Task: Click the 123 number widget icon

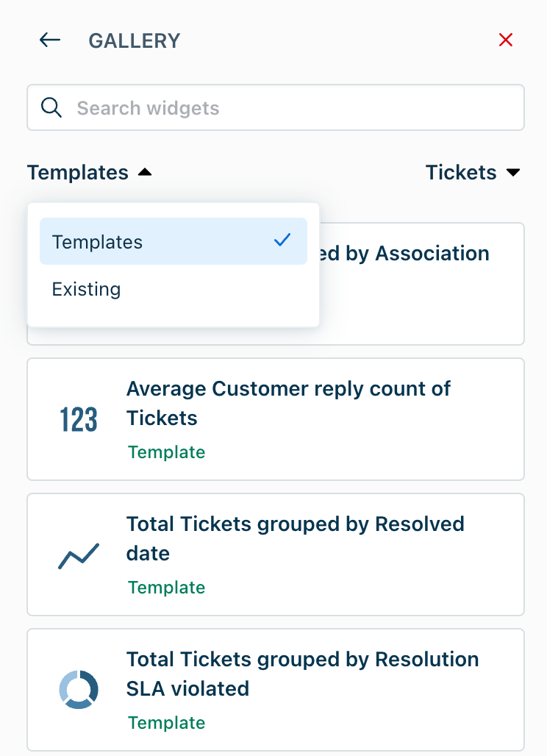Action: tap(78, 419)
